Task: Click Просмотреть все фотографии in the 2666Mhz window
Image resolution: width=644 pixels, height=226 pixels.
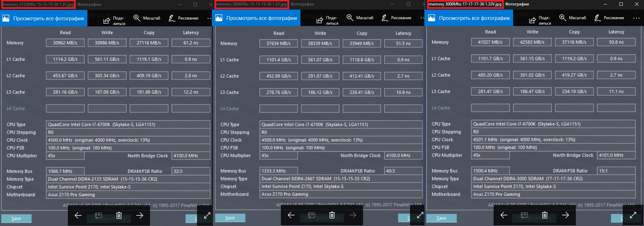Action: pos(257,18)
